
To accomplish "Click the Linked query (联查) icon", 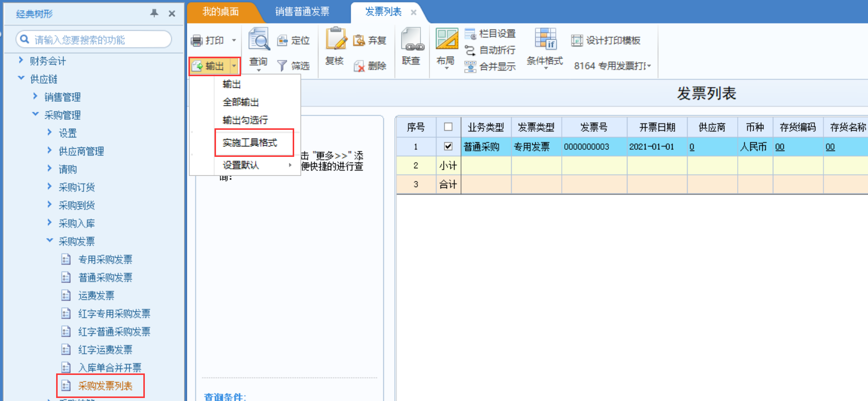I will [x=412, y=39].
